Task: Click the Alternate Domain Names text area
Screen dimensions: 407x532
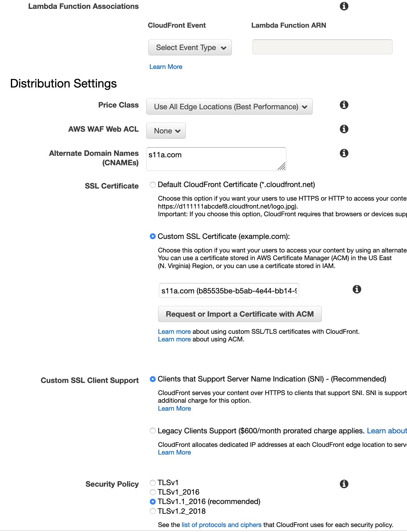Action: (x=216, y=159)
